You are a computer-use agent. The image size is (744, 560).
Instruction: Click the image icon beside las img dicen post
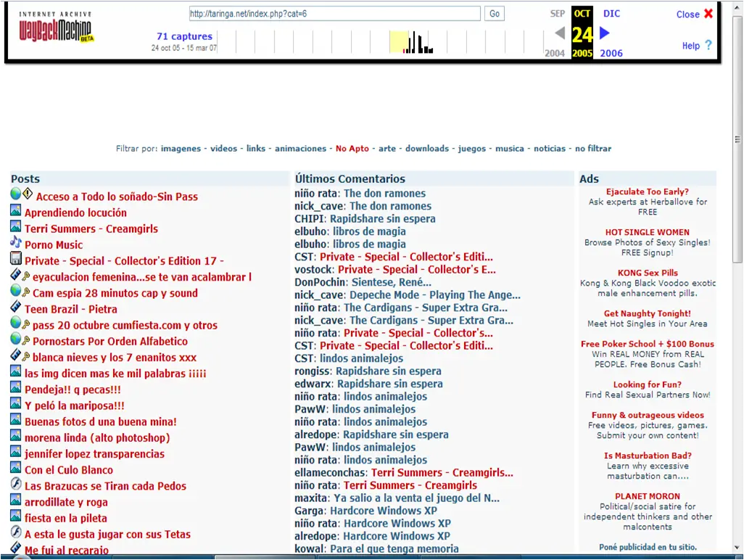[16, 371]
